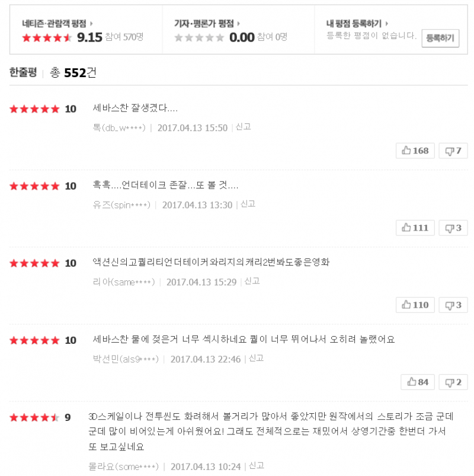Open 내 평점 등록하기 arrow link

click(387, 24)
